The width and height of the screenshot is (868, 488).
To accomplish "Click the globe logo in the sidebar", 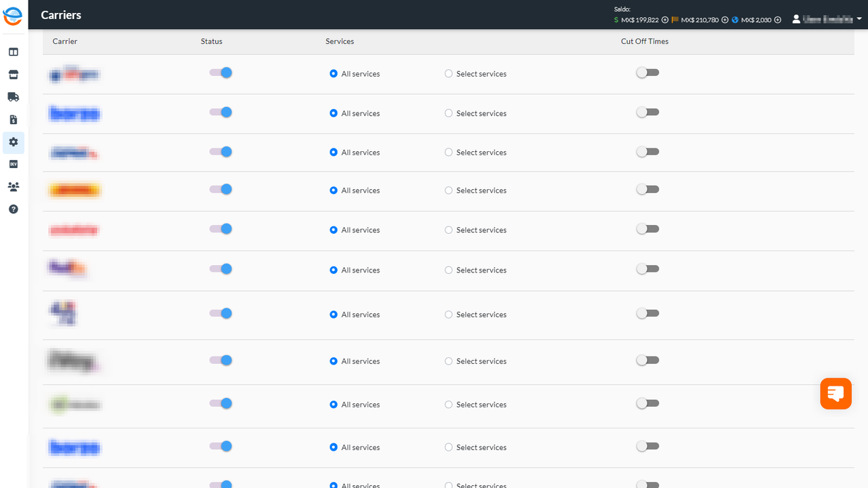I will (x=13, y=15).
